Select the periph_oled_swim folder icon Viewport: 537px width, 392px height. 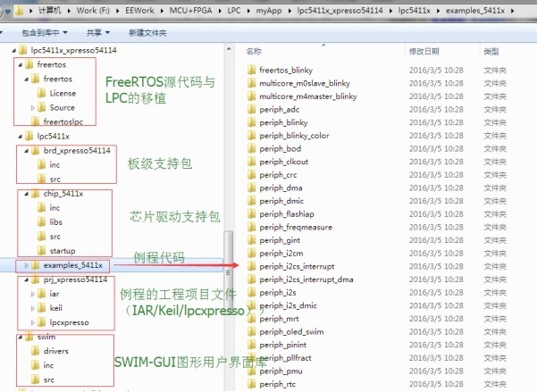tap(251, 331)
